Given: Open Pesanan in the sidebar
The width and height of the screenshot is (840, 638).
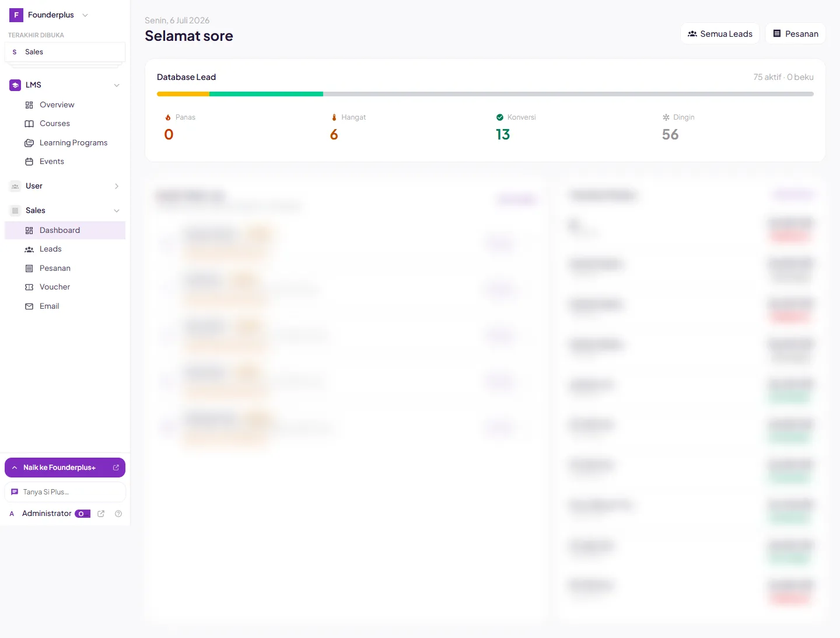Looking at the screenshot, I should pyautogui.click(x=65, y=269).
